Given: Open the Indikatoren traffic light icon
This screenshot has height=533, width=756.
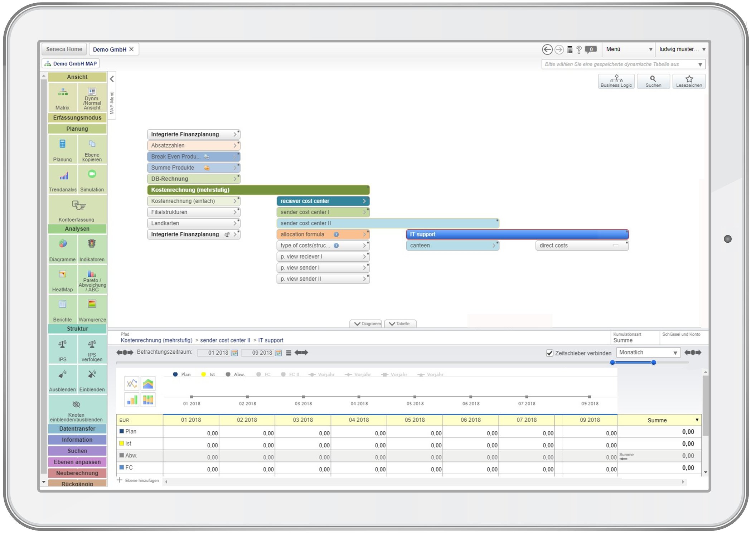Looking at the screenshot, I should point(92,244).
